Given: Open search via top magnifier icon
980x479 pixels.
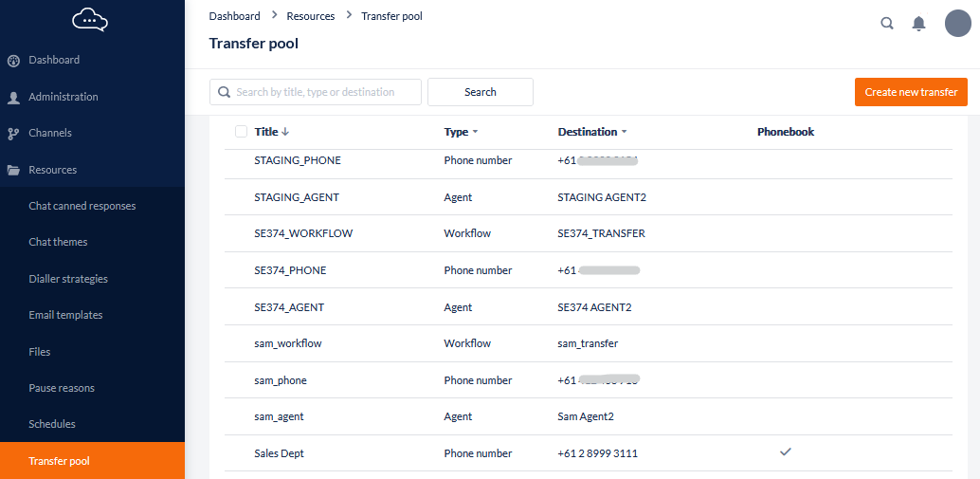Looking at the screenshot, I should [887, 24].
